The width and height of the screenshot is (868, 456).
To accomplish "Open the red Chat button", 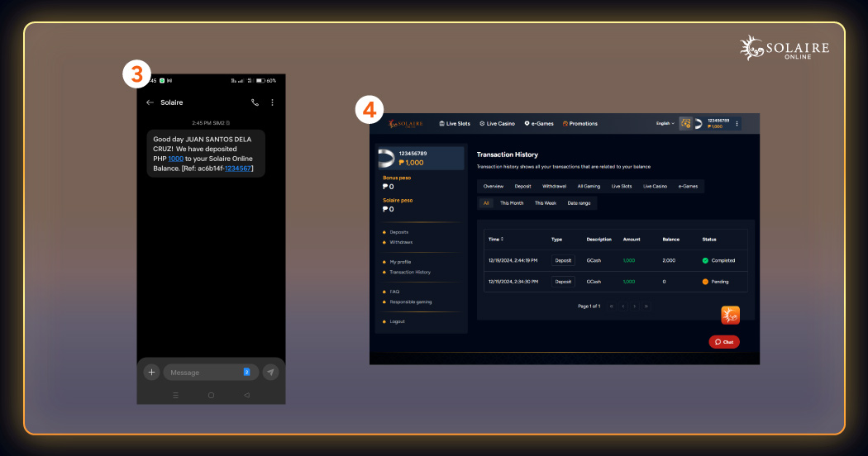I will pos(724,342).
